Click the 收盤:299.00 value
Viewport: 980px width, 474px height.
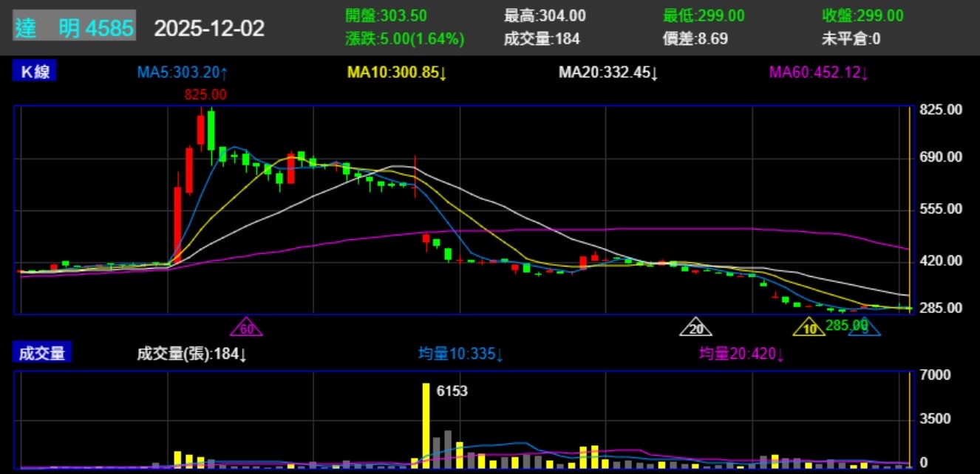tap(862, 16)
